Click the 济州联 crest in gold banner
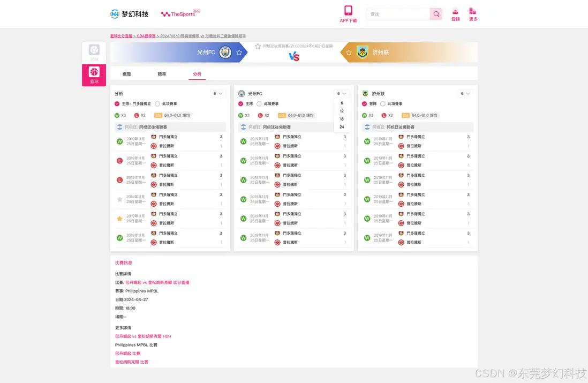The width and height of the screenshot is (588, 383). click(x=362, y=52)
